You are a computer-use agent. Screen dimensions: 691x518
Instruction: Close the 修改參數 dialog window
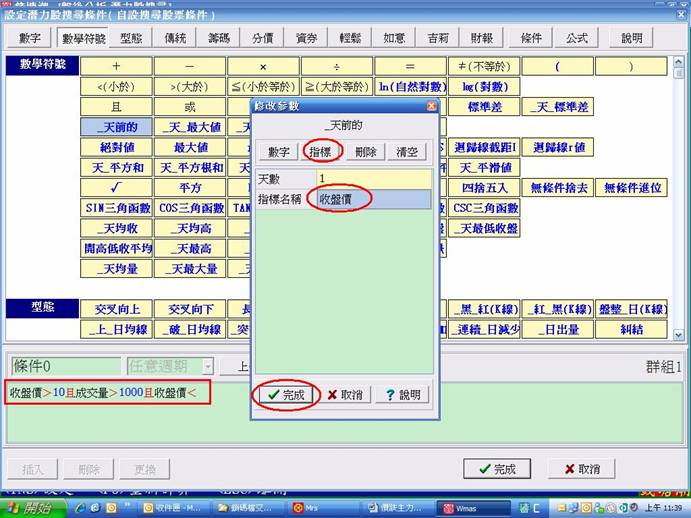431,106
